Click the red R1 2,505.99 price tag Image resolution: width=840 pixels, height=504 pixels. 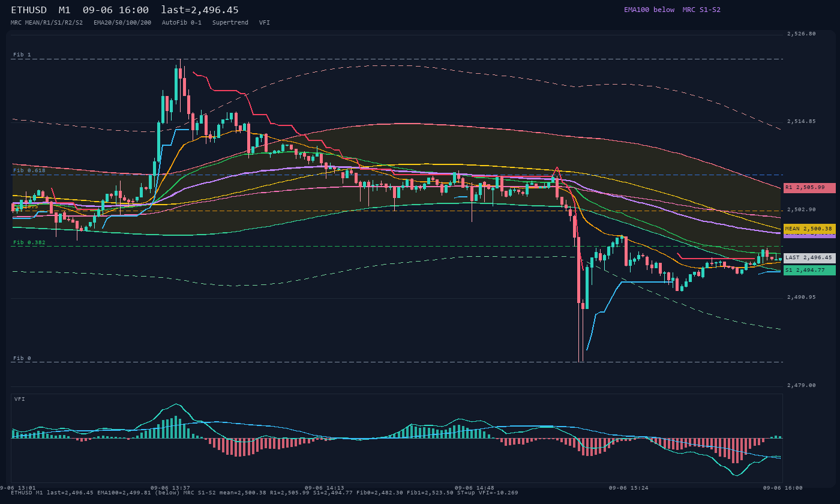(x=809, y=188)
